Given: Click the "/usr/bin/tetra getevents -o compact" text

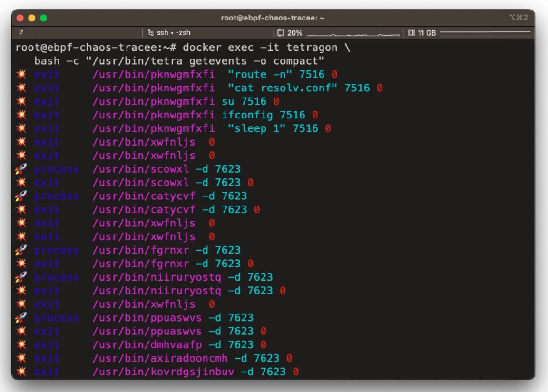Looking at the screenshot, I should 205,61.
